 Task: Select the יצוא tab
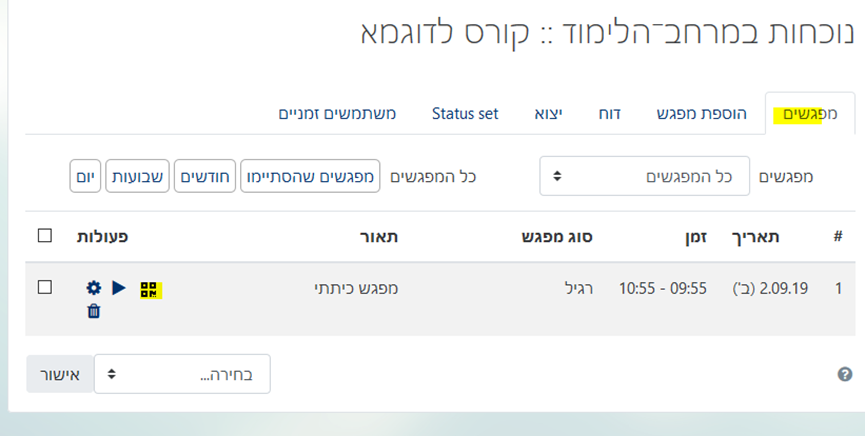[x=548, y=114]
